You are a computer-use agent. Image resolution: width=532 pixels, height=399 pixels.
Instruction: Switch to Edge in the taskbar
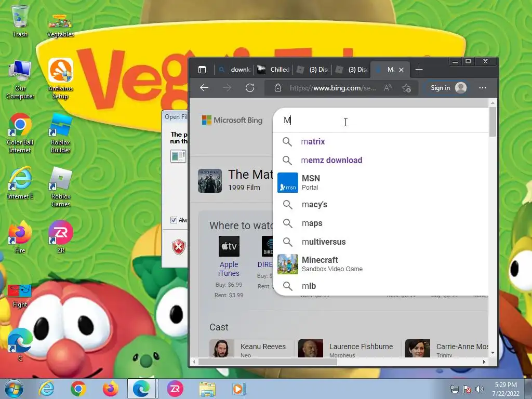pos(142,389)
